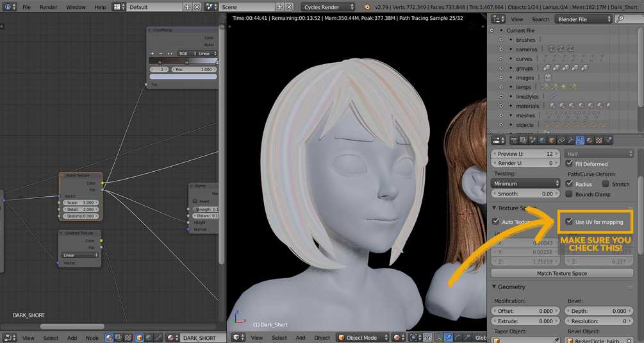Select the Material properties sphere icon
This screenshot has width=644, height=343.
[x=590, y=140]
